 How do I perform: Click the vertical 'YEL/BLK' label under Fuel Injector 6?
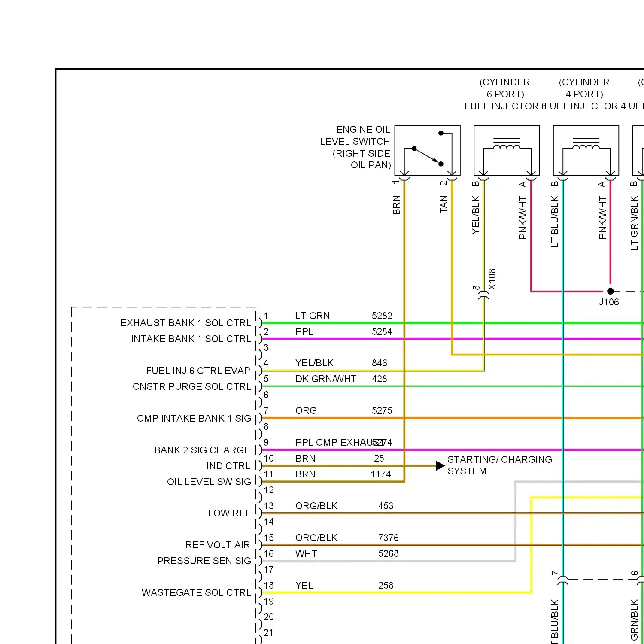point(476,215)
